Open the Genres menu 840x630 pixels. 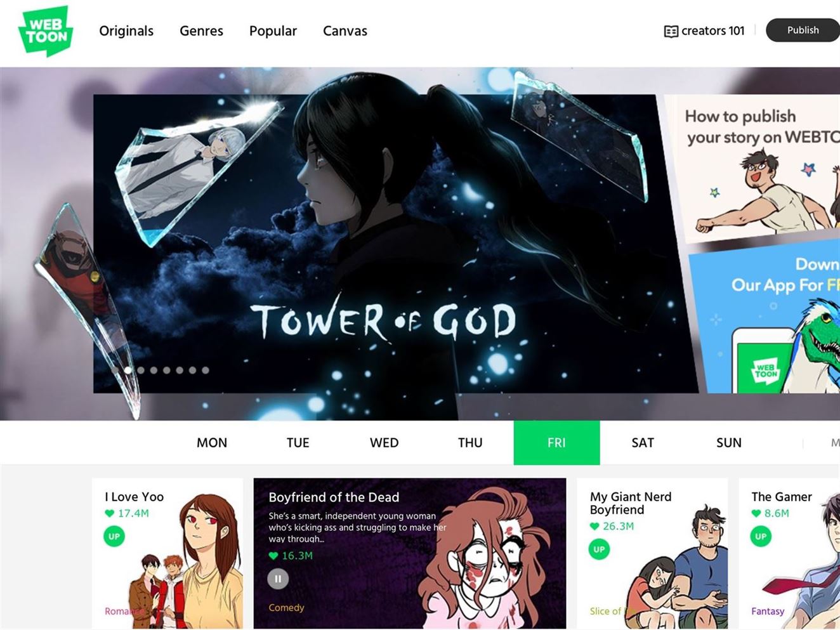[201, 30]
